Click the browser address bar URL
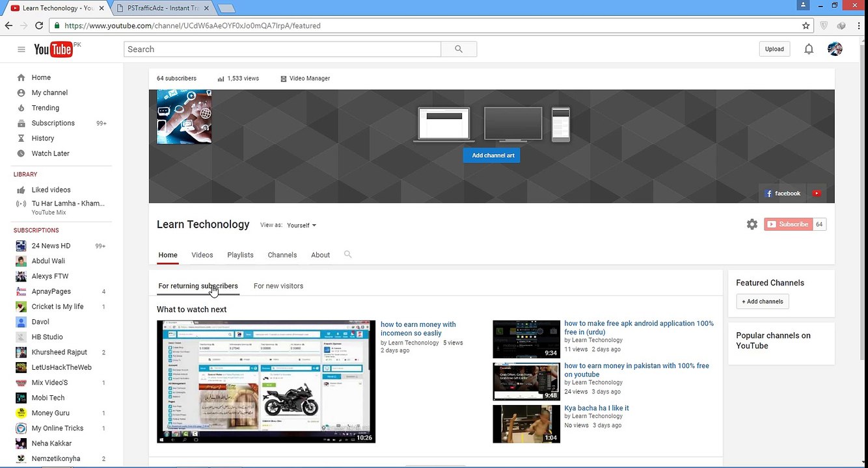The height and width of the screenshot is (468, 868). coord(193,26)
